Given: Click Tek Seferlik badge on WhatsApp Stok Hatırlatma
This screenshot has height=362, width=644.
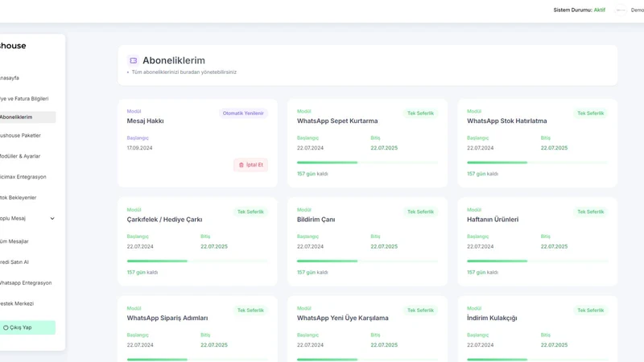Looking at the screenshot, I should pos(590,113).
